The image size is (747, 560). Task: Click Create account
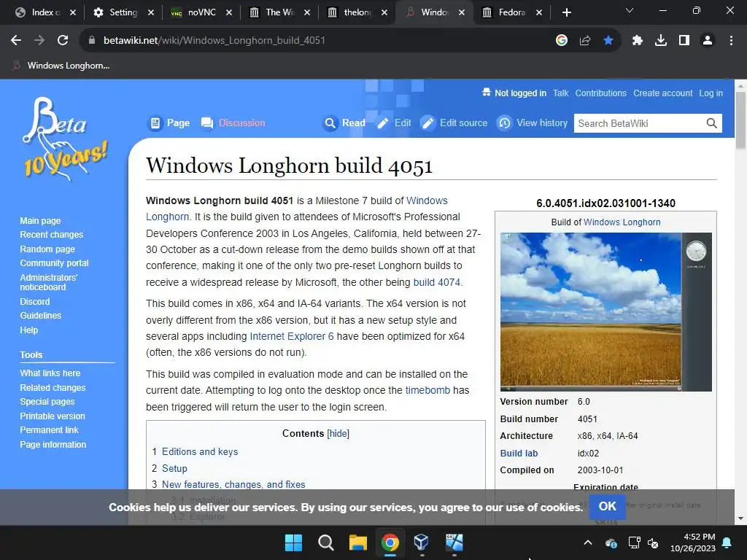point(662,93)
